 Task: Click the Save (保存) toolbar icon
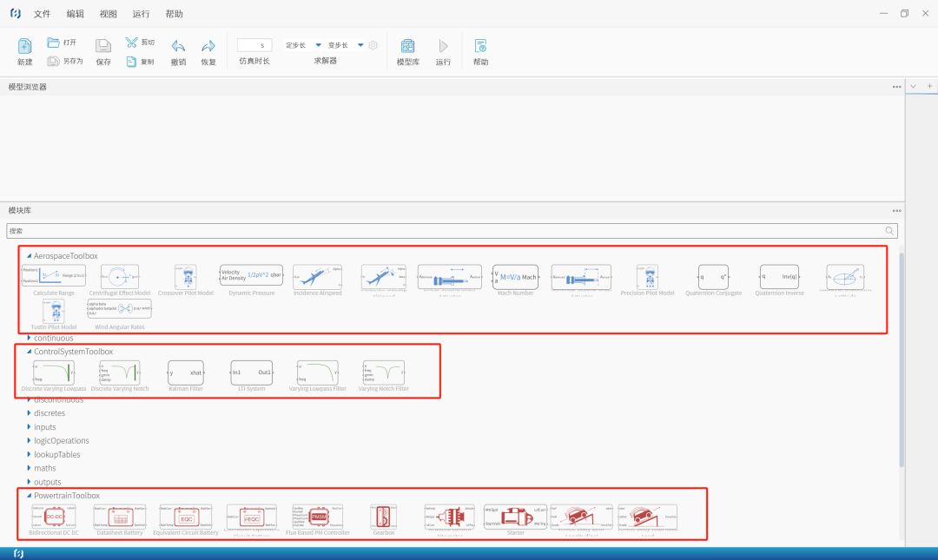(x=103, y=46)
